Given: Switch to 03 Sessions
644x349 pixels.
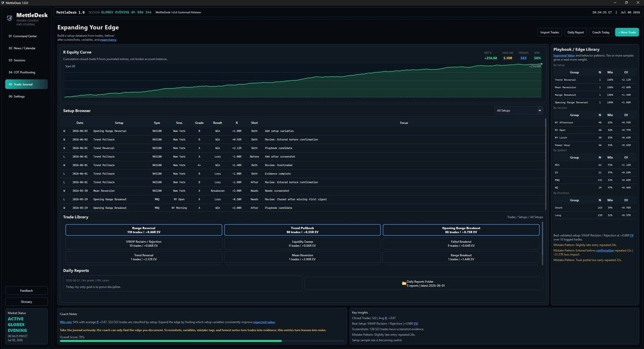Looking at the screenshot, I should tap(26, 60).
